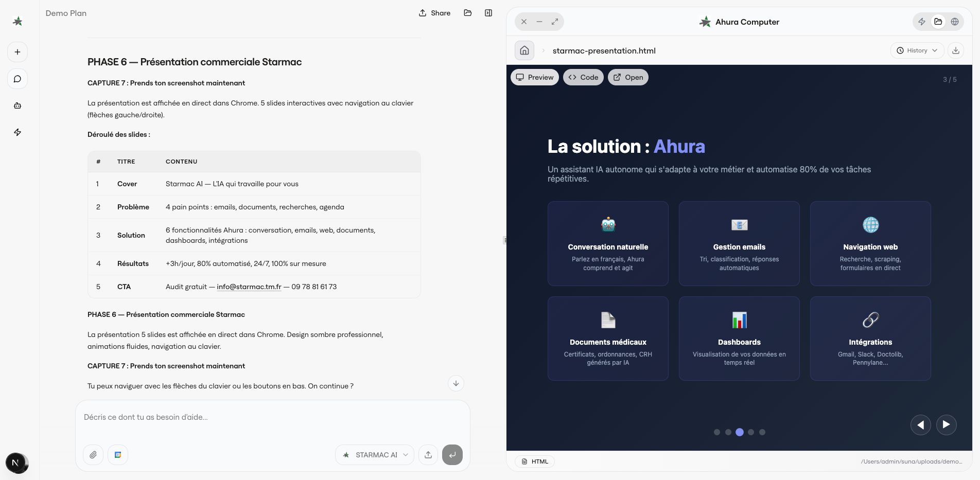Open STARMAC AI model selector dropdown
This screenshot has height=480, width=980.
coord(375,455)
